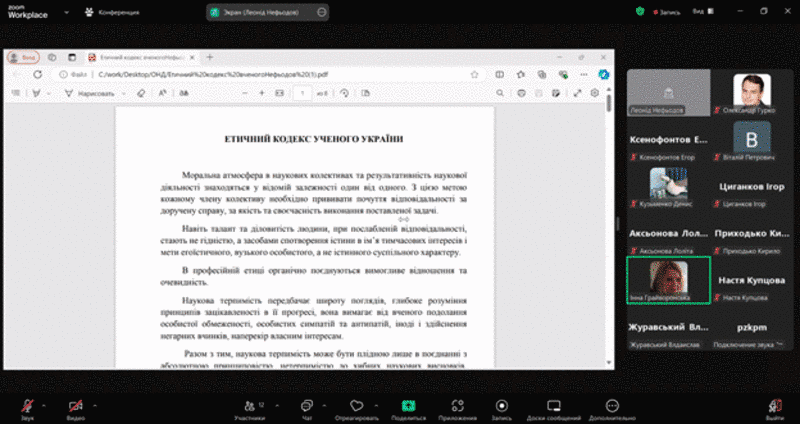The width and height of the screenshot is (800, 424).
Task: Expand arrow beside Чат button
Action: [324, 406]
